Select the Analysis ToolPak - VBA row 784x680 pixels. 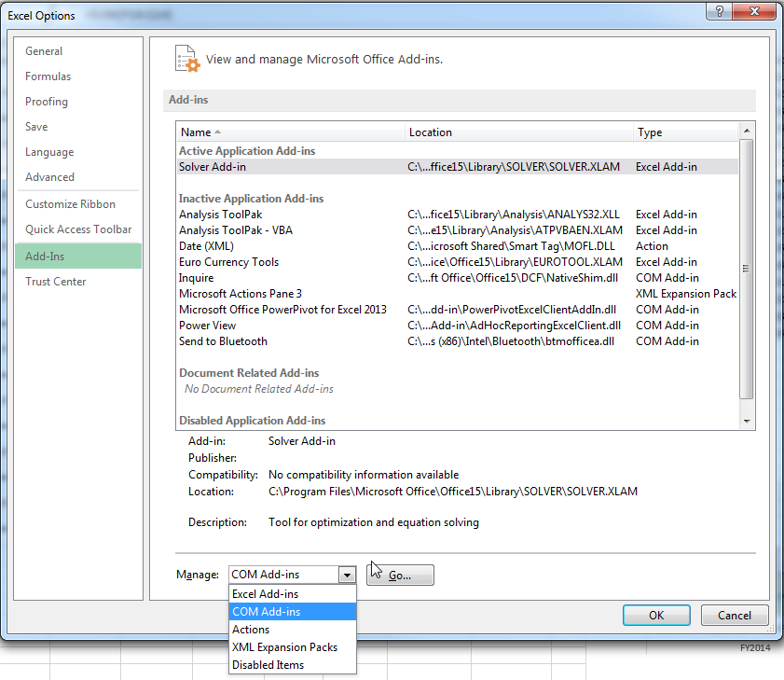458,230
